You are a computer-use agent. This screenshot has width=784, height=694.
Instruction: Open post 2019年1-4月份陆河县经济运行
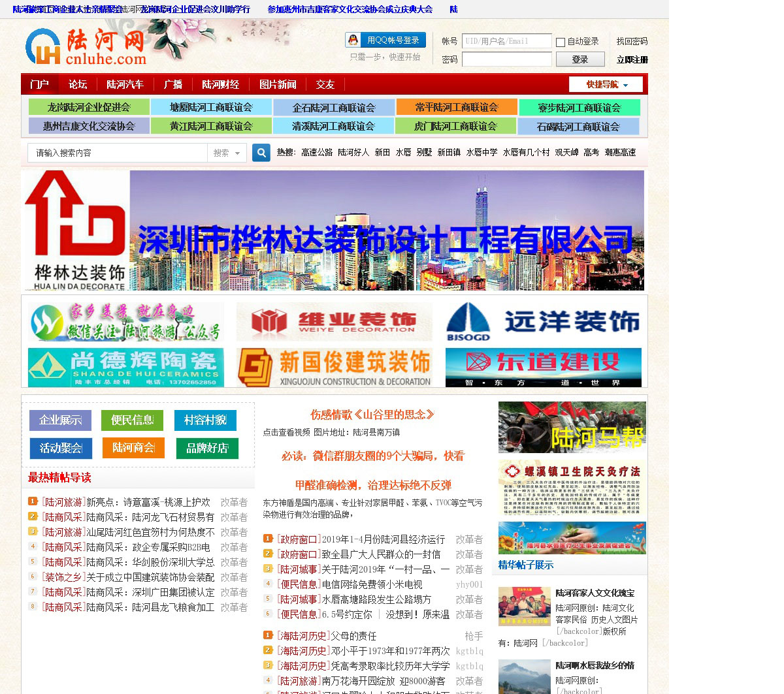[384, 539]
